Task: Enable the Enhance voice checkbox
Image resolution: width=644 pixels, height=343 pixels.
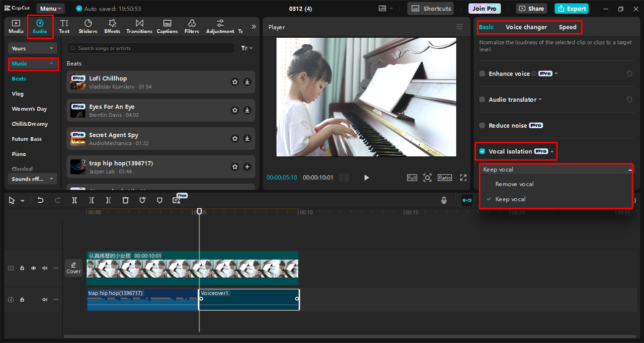Action: [482, 73]
